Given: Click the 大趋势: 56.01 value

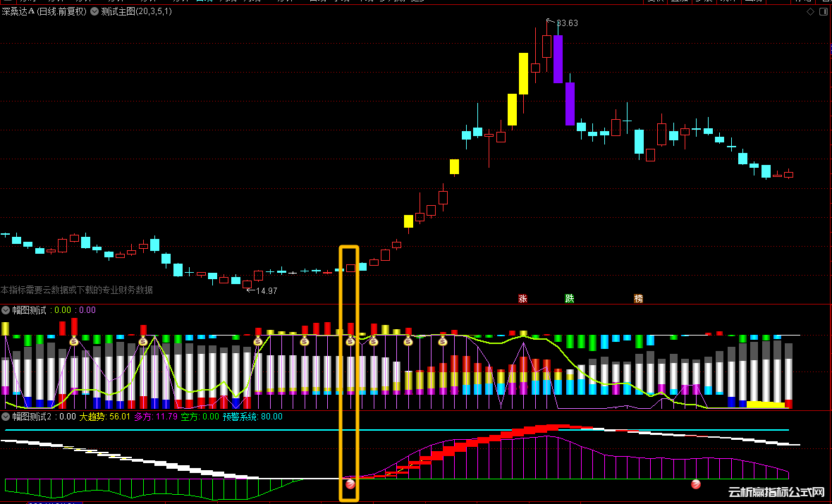Looking at the screenshot, I should 104,417.
